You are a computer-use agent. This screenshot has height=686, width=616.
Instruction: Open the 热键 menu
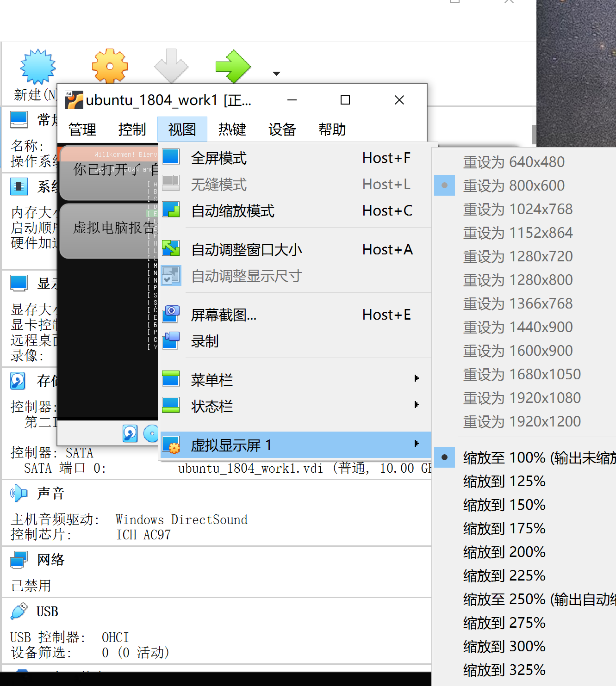coord(232,130)
